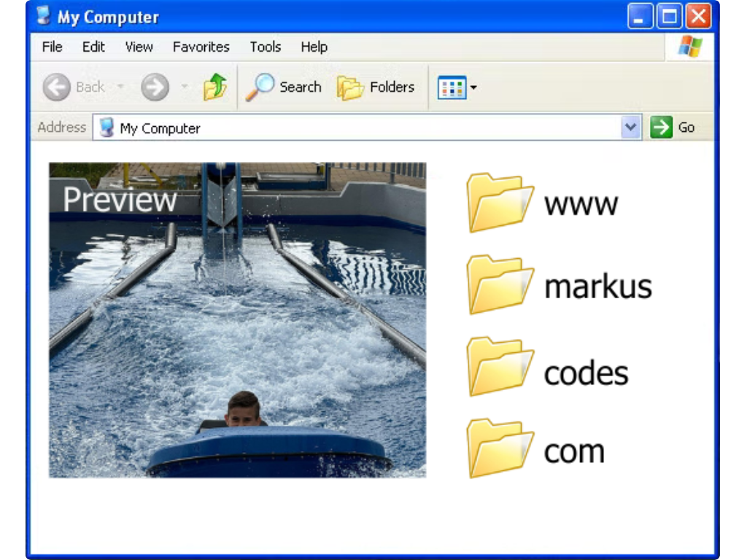
Task: Select the codes folder icon
Action: click(500, 367)
